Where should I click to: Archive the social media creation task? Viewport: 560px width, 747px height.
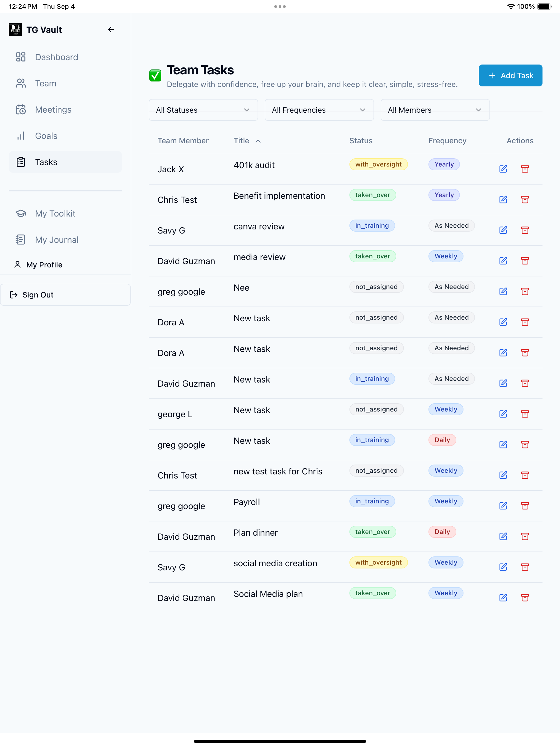point(525,567)
